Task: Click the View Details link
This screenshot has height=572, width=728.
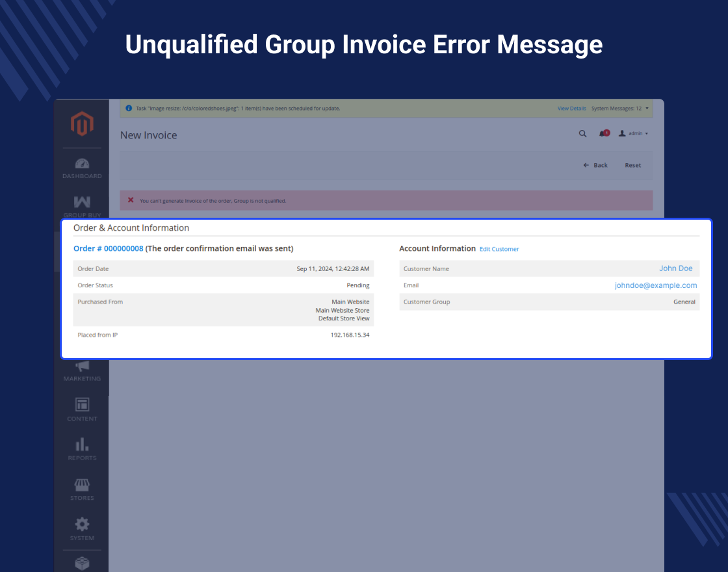Action: tap(571, 108)
